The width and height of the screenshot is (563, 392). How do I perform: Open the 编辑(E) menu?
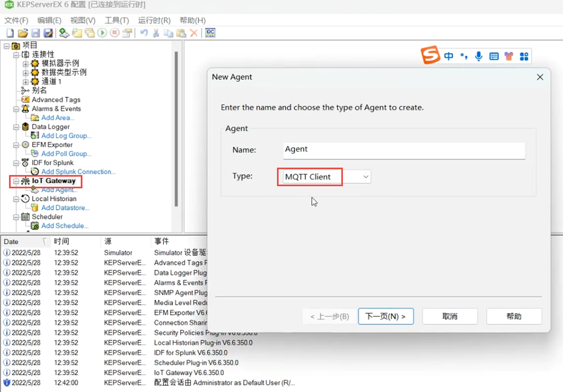click(49, 20)
